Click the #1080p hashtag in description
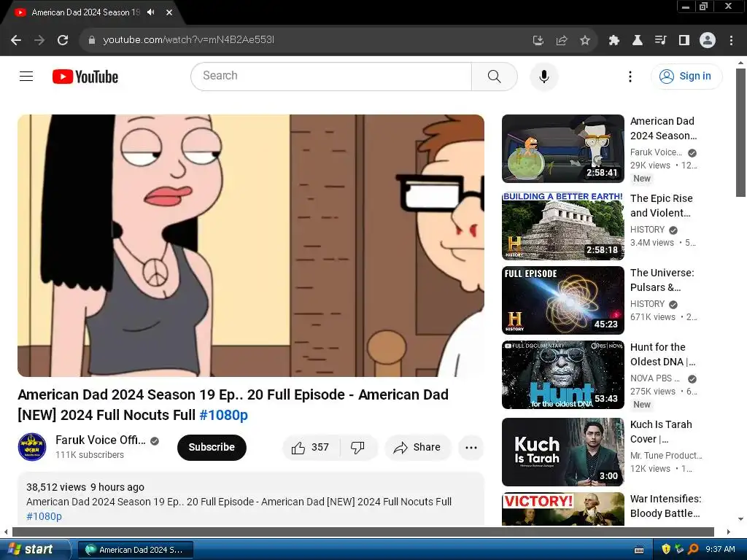 click(44, 516)
